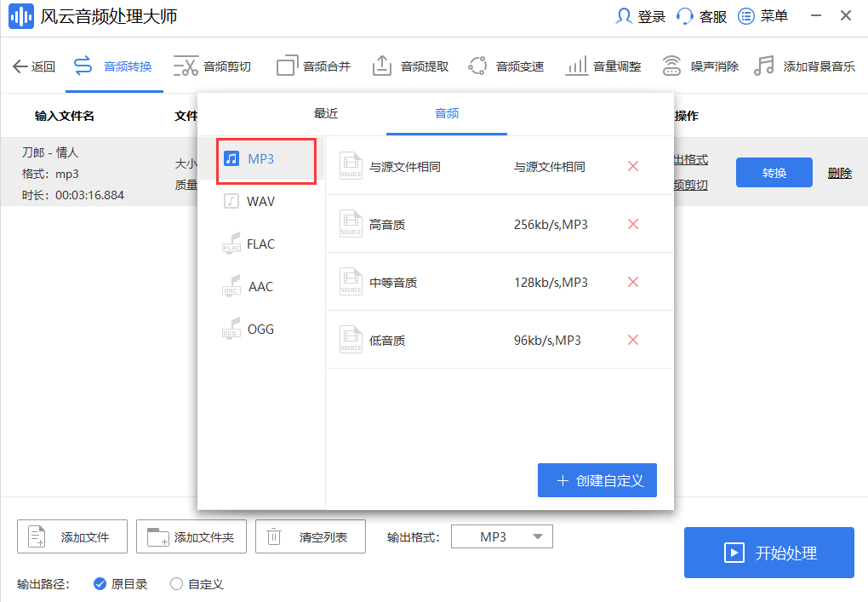This screenshot has width=868, height=602.
Task: Open the 音频剪切 scissors icon
Action: pos(186,66)
